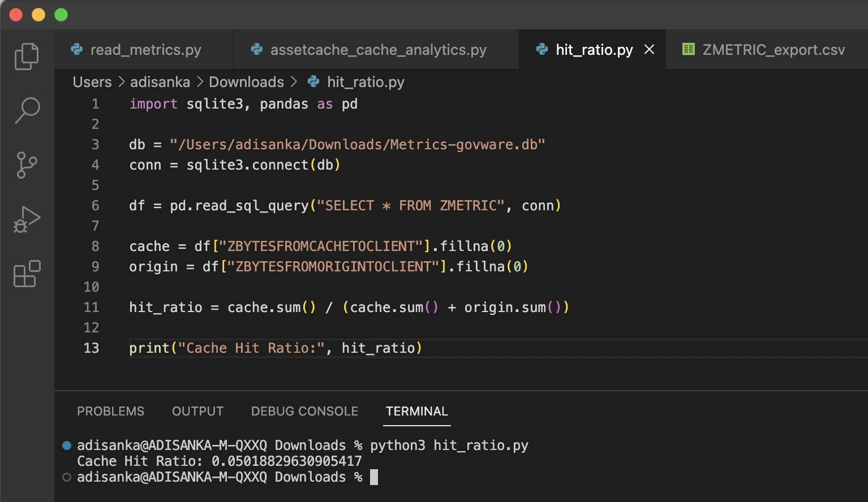The height and width of the screenshot is (502, 868).
Task: Open the Run and Debug sidebar icon
Action: pyautogui.click(x=26, y=219)
